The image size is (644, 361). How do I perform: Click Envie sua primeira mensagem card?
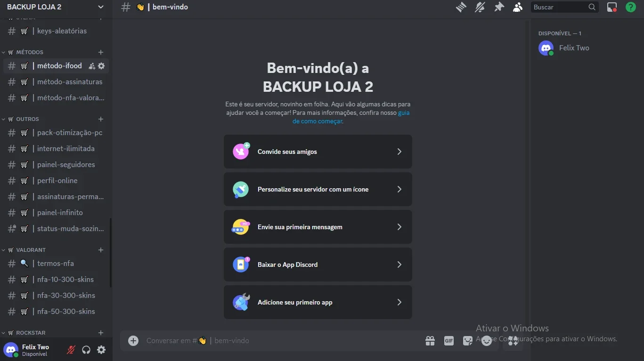tap(318, 227)
